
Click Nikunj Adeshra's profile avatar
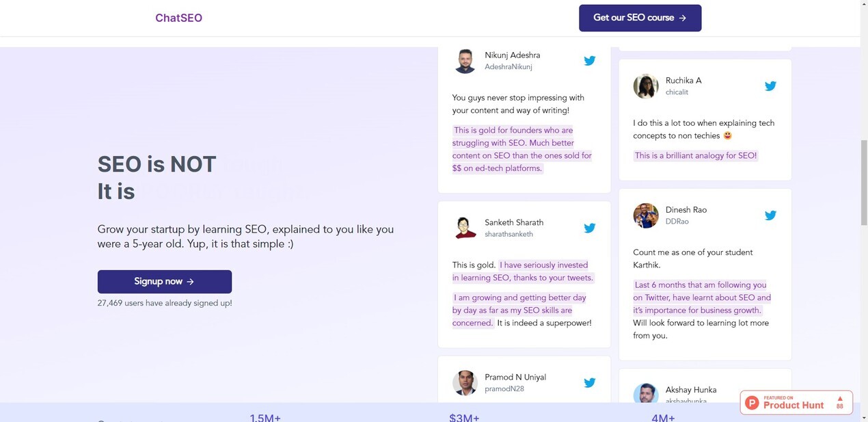(465, 61)
